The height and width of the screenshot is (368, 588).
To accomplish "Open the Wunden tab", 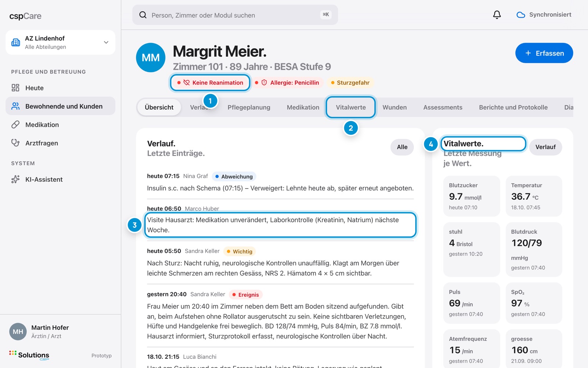I will click(x=394, y=107).
